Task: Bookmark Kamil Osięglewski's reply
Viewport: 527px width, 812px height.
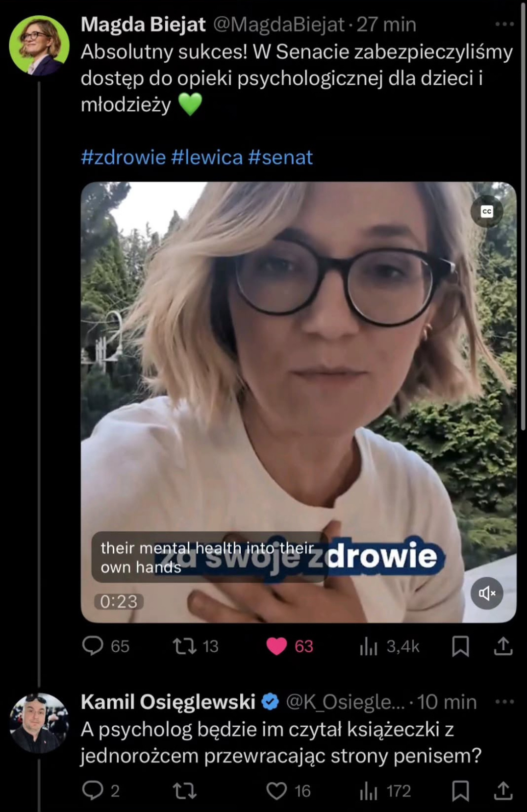Action: coord(460,790)
